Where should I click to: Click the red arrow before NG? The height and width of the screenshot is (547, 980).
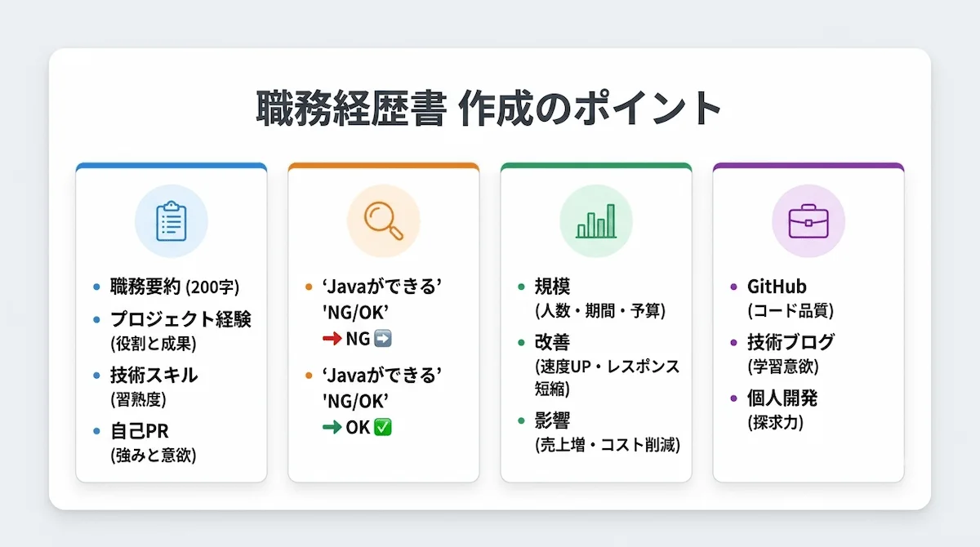click(332, 338)
